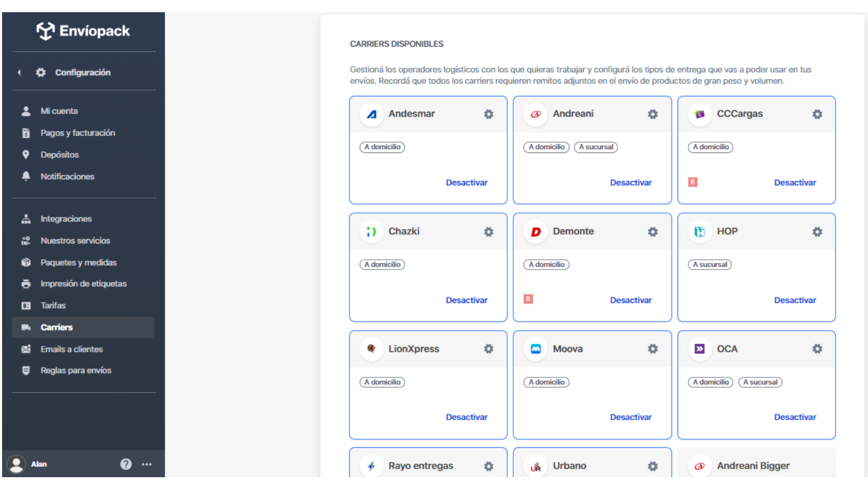Click Moova's A domicilio tag
This screenshot has width=868, height=488.
tap(546, 382)
